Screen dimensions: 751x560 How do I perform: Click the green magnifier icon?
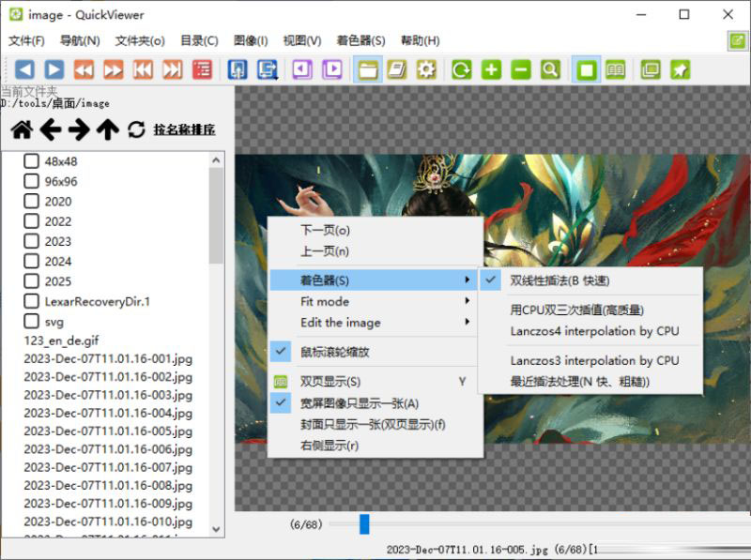[x=551, y=69]
